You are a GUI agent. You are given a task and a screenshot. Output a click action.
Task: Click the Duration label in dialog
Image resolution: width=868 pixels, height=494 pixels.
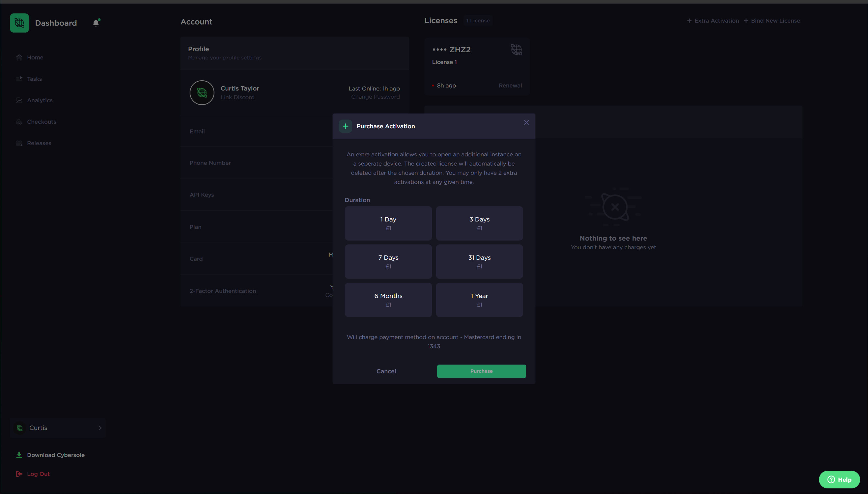(x=357, y=200)
